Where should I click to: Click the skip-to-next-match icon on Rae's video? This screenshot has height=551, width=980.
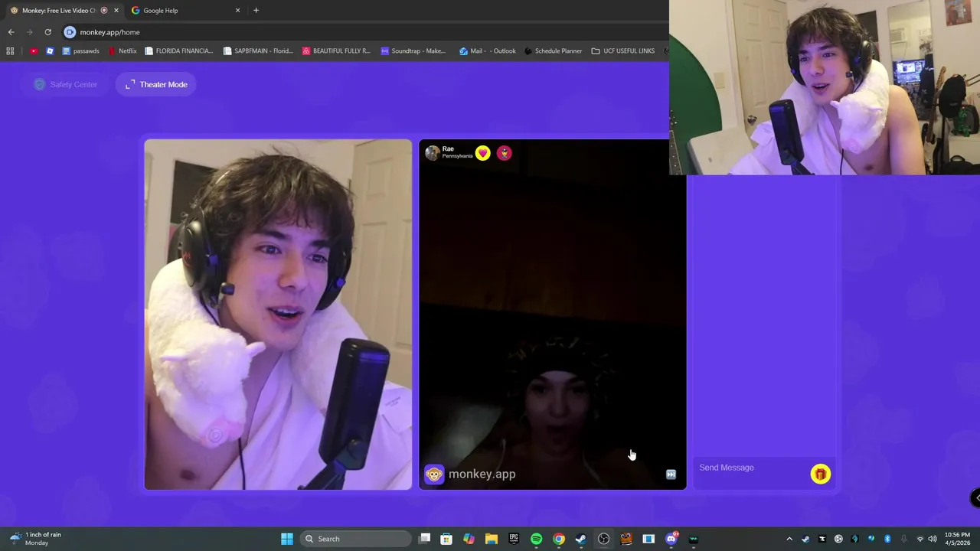(x=671, y=474)
